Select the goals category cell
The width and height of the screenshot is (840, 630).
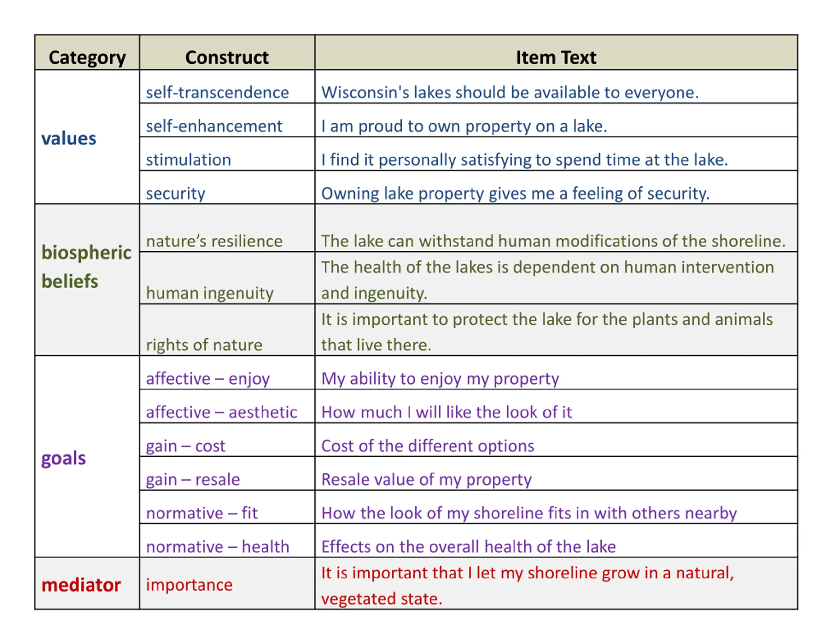coord(87,456)
